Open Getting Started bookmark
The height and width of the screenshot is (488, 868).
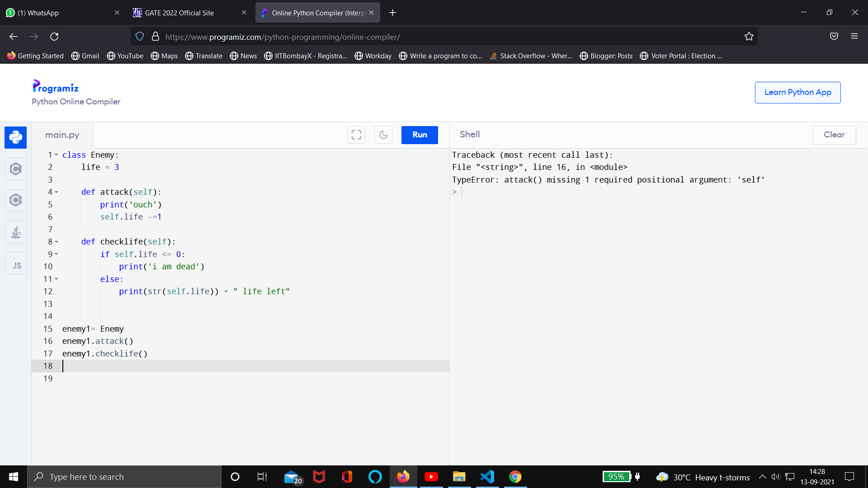(x=35, y=56)
